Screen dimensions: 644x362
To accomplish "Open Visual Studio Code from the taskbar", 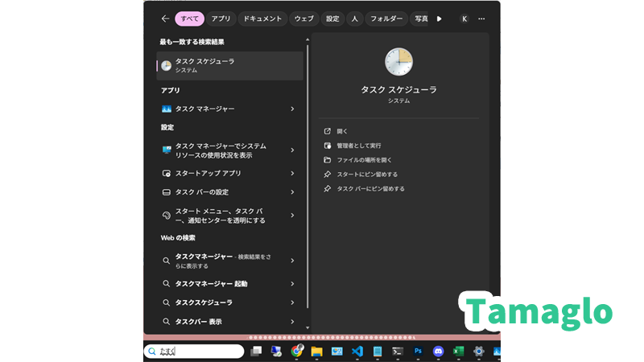I will pyautogui.click(x=357, y=352).
